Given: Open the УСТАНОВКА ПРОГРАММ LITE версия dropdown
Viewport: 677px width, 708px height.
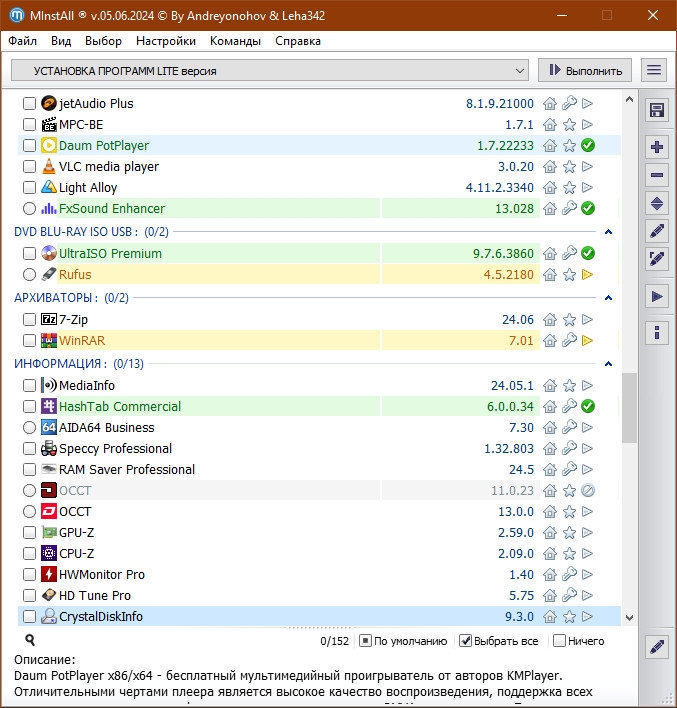Looking at the screenshot, I should point(270,71).
